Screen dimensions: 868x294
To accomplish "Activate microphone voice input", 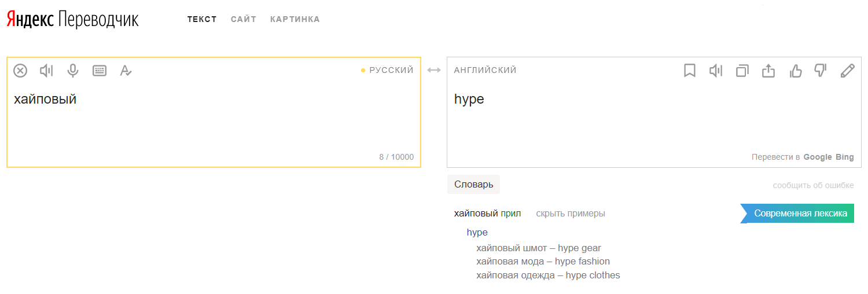I will 73,71.
